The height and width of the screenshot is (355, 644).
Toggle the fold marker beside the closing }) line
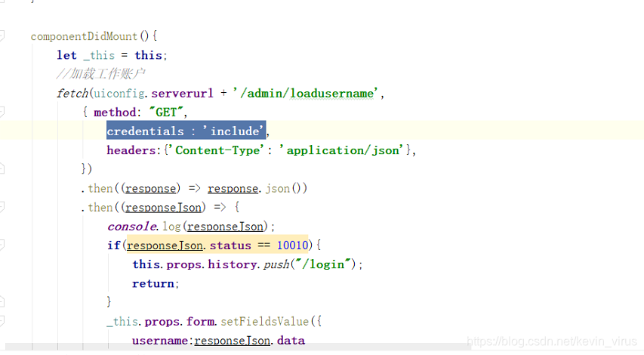[x=2, y=168]
